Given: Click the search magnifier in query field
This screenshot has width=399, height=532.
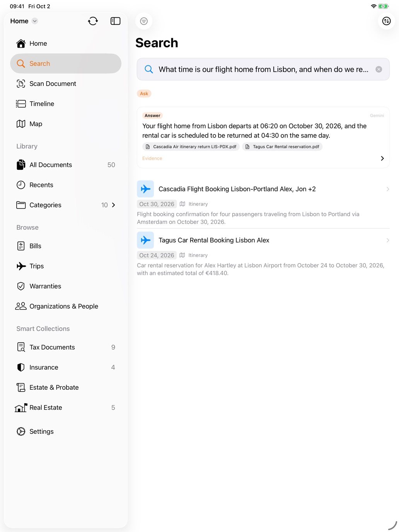Looking at the screenshot, I should [149, 69].
